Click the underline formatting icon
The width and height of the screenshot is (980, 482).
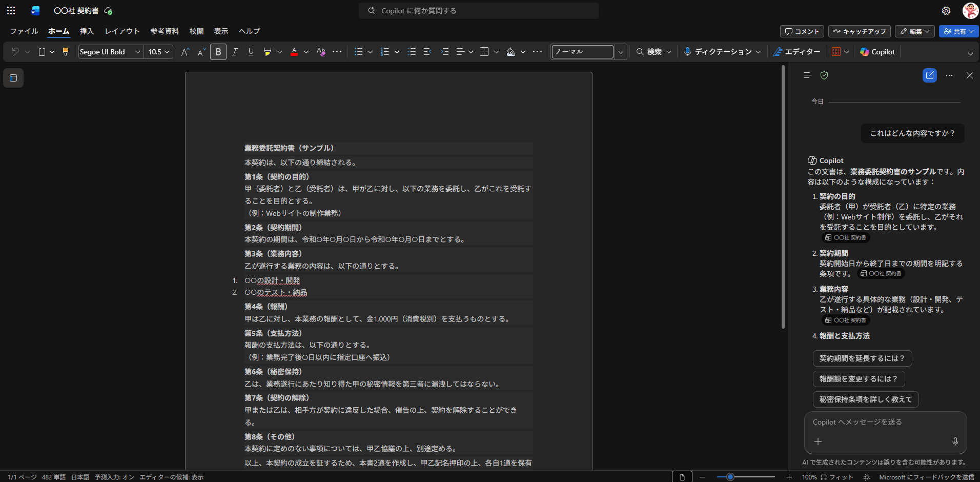(x=251, y=52)
